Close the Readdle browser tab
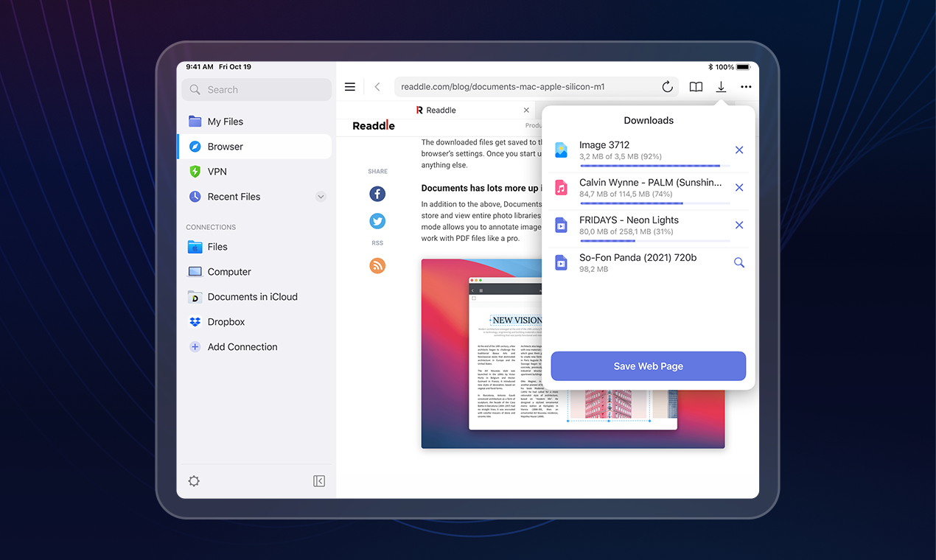 coord(526,110)
